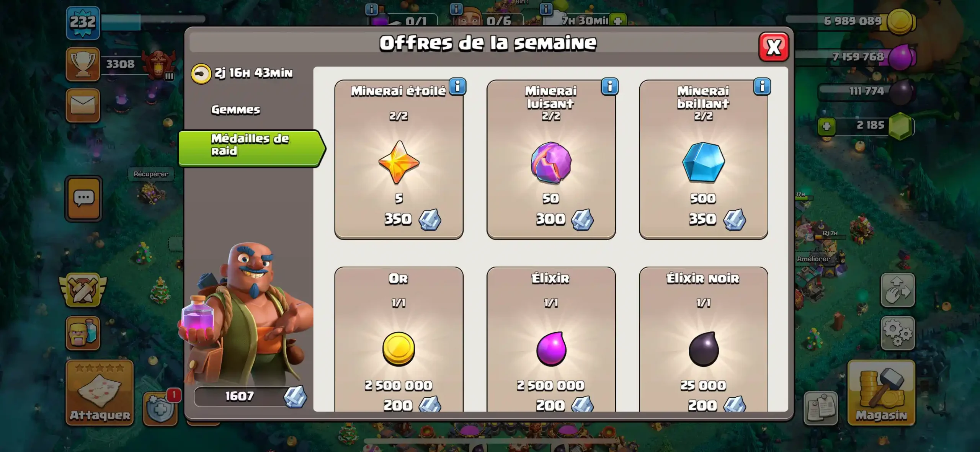980x452 pixels.
Task: Open the settings gears icon
Action: pos(898,333)
